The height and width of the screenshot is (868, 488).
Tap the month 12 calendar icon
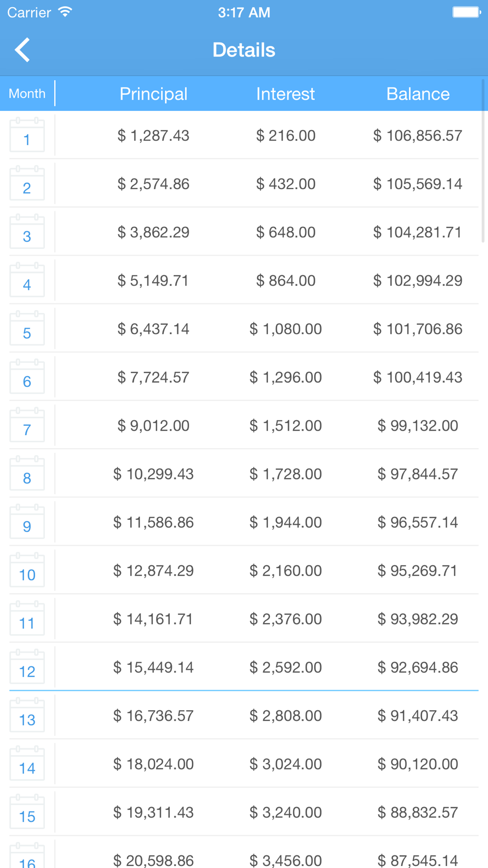point(27,667)
